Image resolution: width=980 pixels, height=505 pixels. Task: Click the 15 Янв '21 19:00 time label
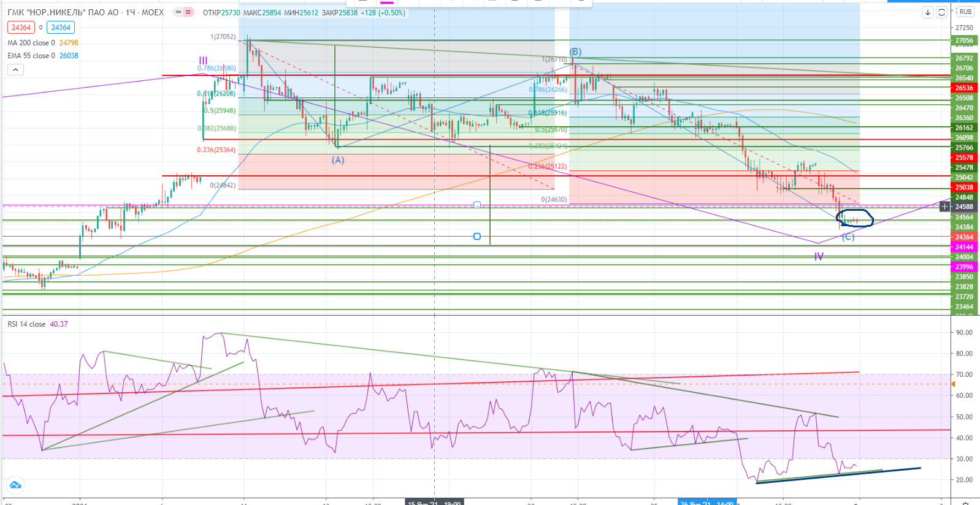point(434,503)
